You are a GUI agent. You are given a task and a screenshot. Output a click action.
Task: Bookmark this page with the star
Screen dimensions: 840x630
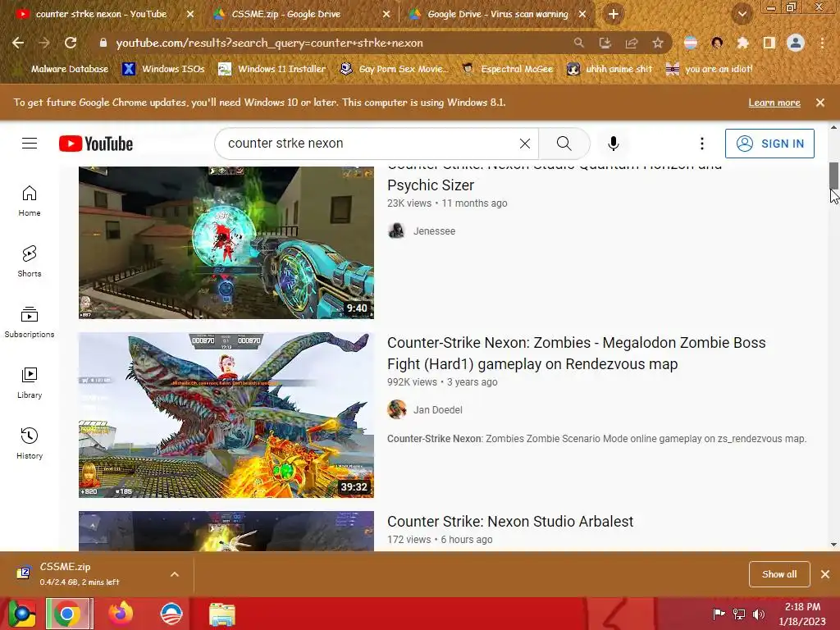pyautogui.click(x=658, y=43)
